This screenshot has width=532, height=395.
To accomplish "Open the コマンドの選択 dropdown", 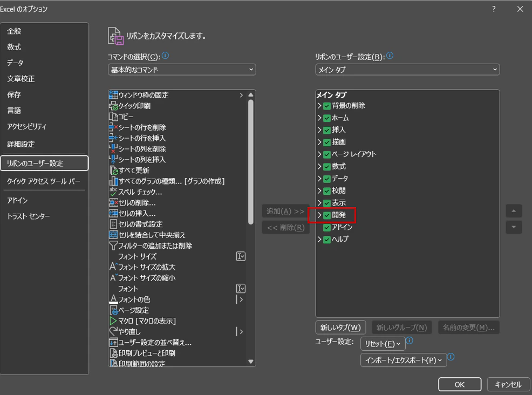I will 182,70.
